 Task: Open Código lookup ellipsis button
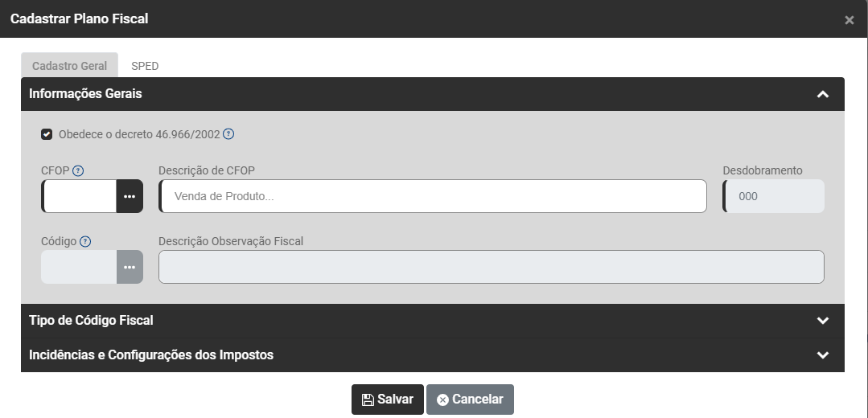130,267
